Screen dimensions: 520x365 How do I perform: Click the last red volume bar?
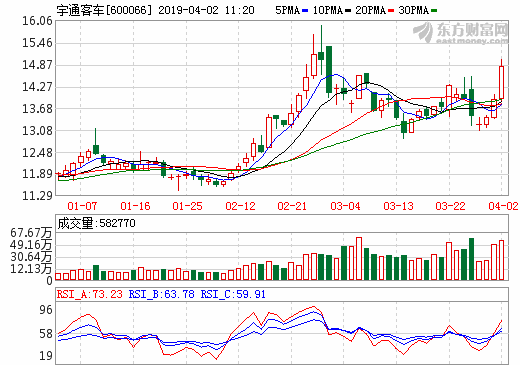501,260
